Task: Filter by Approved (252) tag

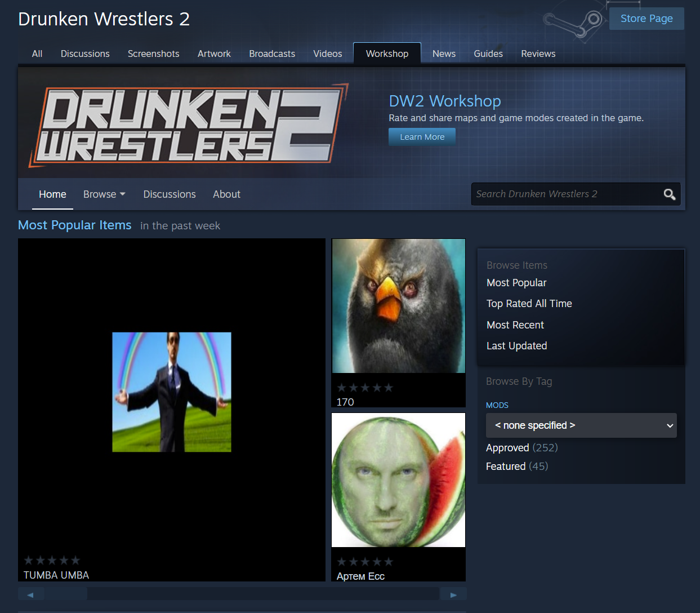Action: [x=522, y=448]
